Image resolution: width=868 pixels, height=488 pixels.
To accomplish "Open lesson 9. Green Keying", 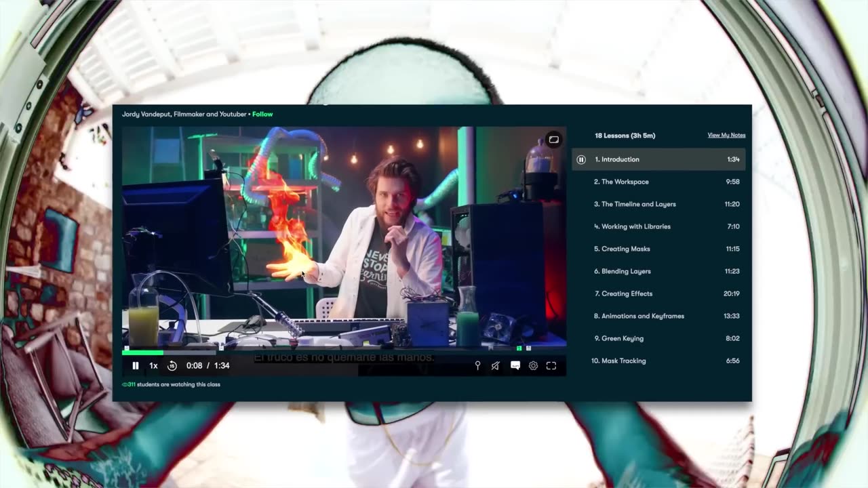I will pyautogui.click(x=658, y=338).
